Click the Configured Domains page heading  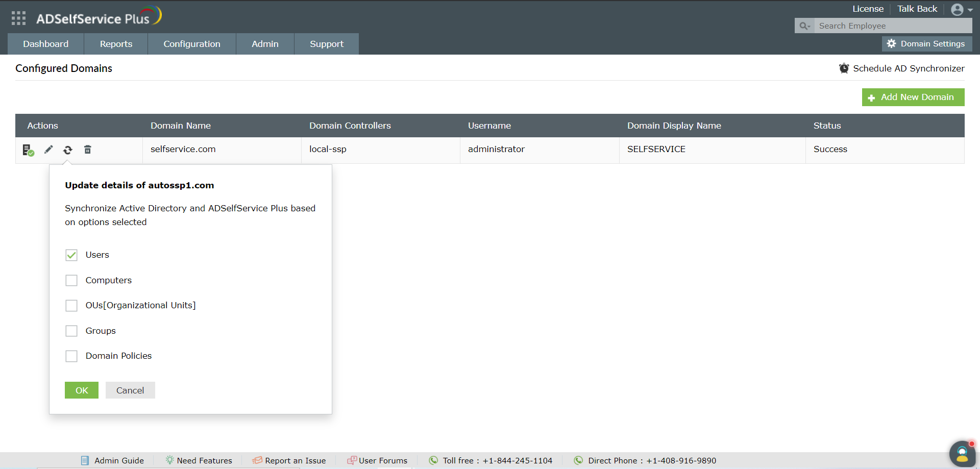(64, 68)
